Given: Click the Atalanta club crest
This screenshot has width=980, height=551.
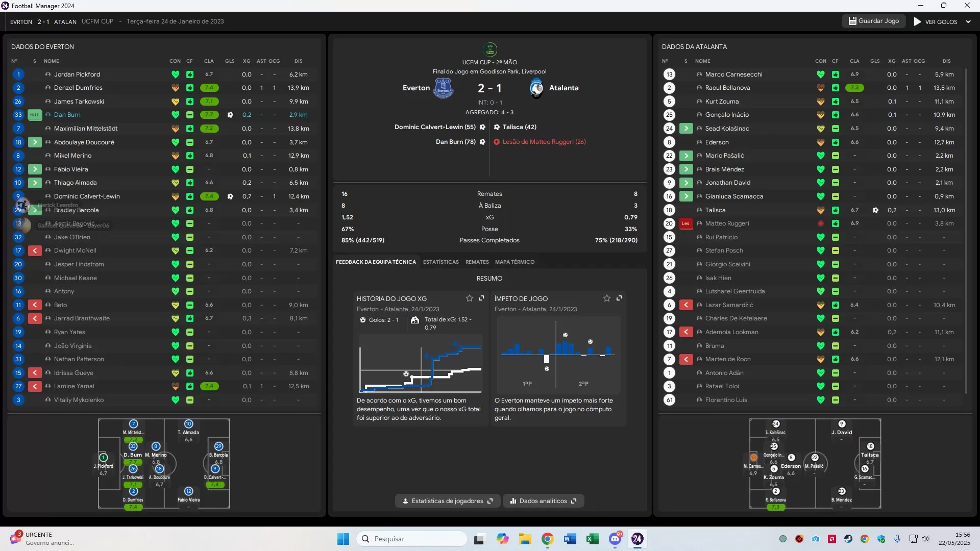Looking at the screenshot, I should [x=536, y=88].
